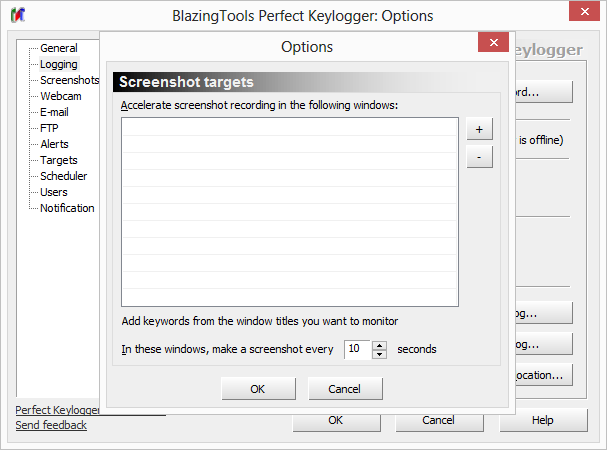The height and width of the screenshot is (450, 607).
Task: Decrease the screenshot interval with the down arrow
Action: (x=379, y=354)
